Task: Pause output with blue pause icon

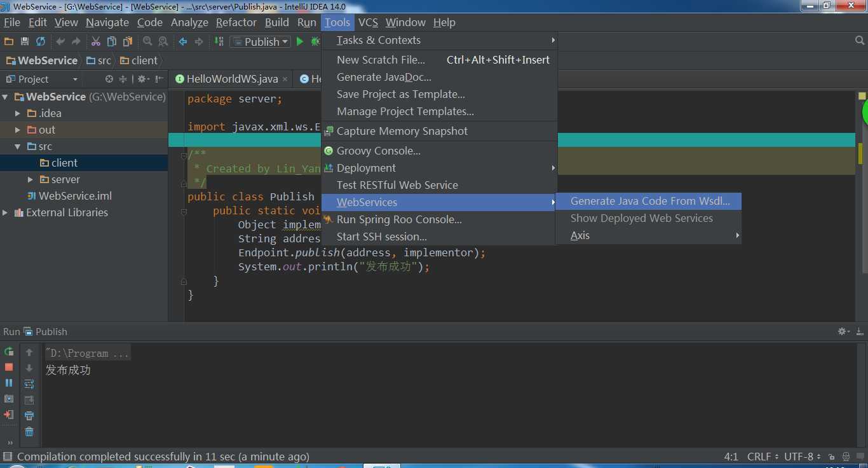Action: pyautogui.click(x=9, y=383)
